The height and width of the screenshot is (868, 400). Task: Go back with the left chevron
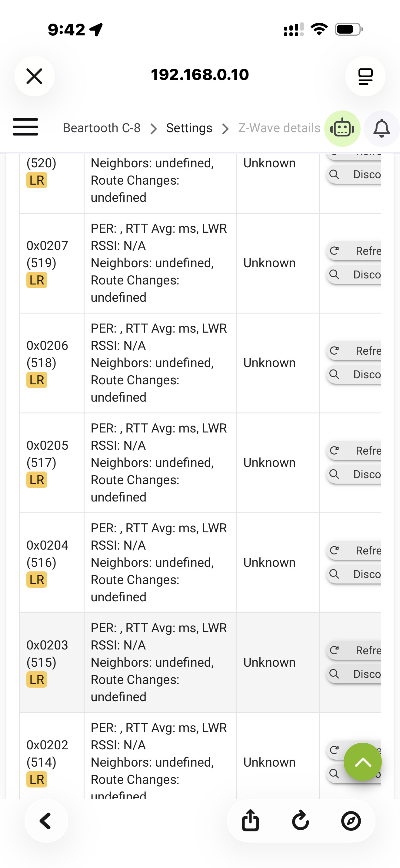46,820
